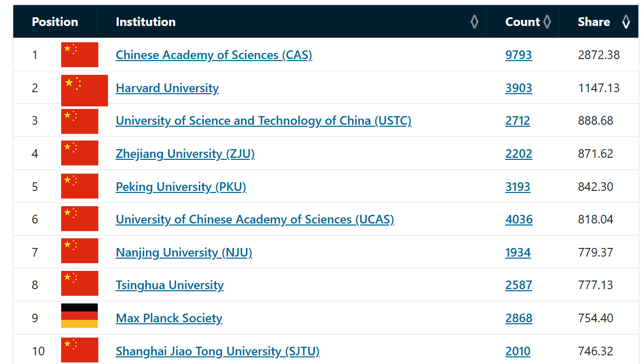Click the German flag next to Max Planck Society
644x364 pixels.
(x=79, y=316)
